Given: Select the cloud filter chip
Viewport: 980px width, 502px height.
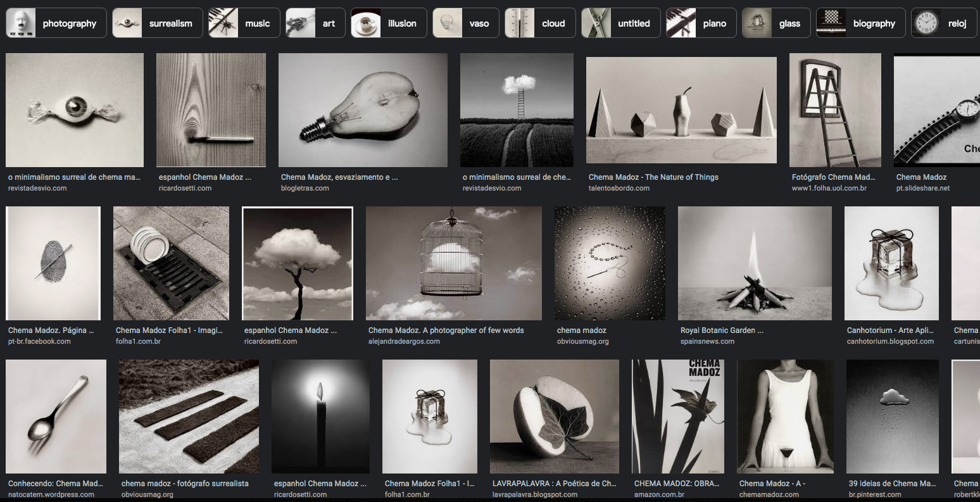Looking at the screenshot, I should [x=539, y=23].
